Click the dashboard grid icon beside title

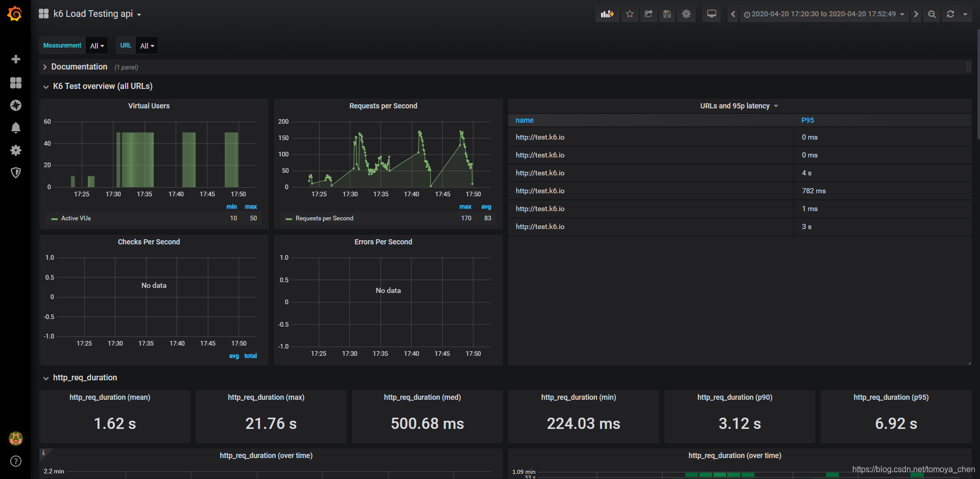pyautogui.click(x=44, y=14)
